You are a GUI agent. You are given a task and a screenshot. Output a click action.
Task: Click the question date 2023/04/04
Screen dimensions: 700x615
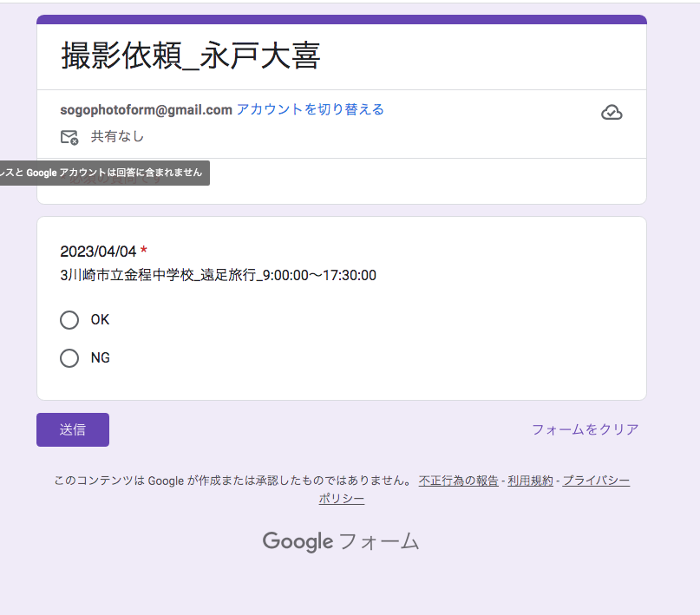coord(98,252)
